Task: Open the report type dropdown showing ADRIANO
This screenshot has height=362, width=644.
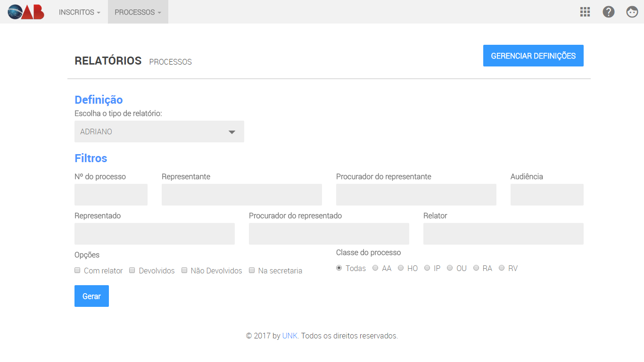Action: (x=159, y=132)
